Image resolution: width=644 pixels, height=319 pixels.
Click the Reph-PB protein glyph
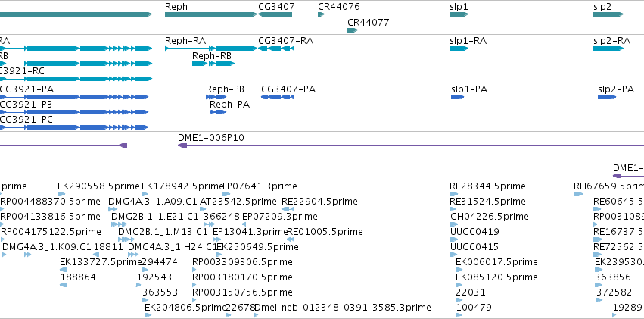(216, 97)
